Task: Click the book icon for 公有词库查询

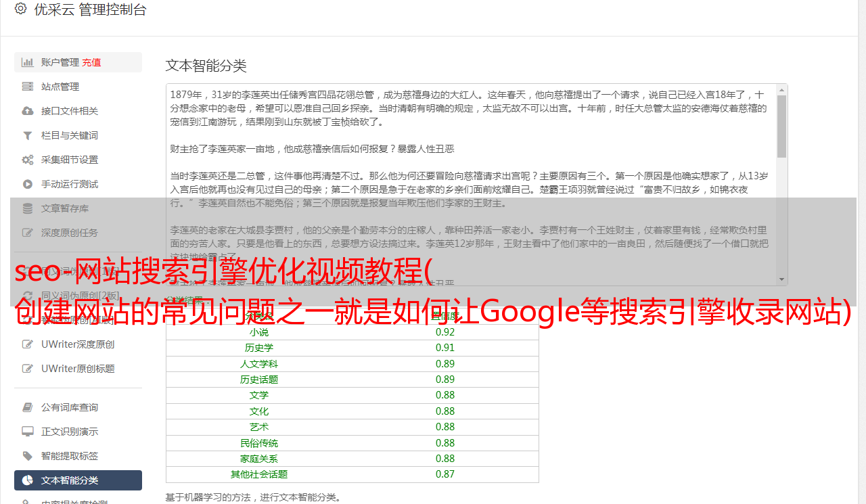Action: coord(28,407)
